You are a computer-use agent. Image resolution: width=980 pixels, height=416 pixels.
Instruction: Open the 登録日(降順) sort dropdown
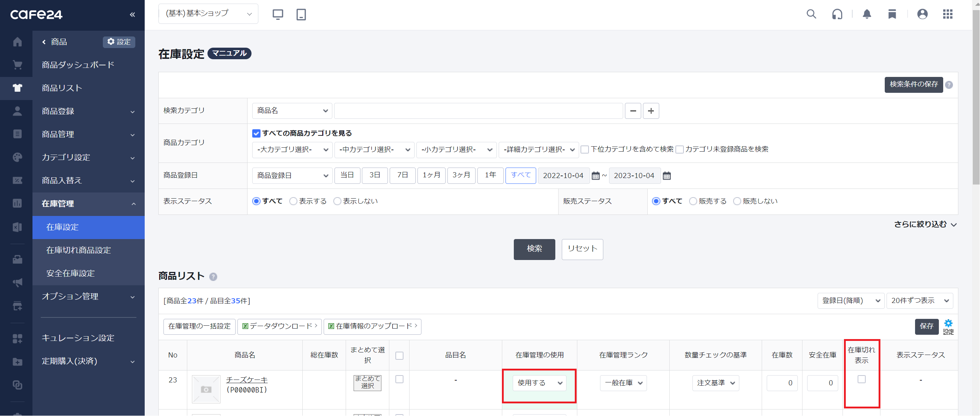pyautogui.click(x=851, y=301)
